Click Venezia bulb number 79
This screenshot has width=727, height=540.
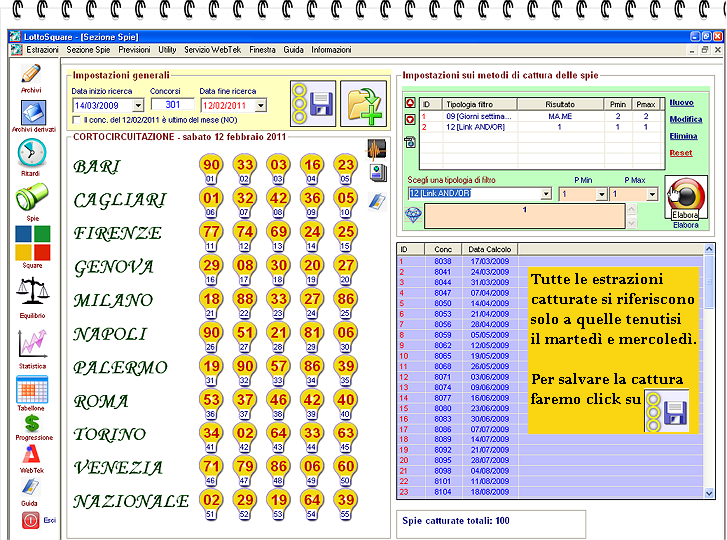click(245, 470)
